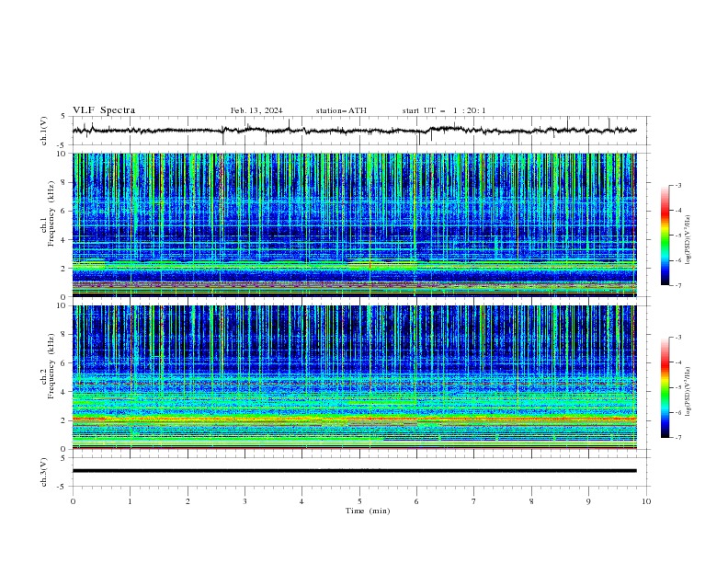Click the "start UT = 1:20:1" header text
This screenshot has width=728, height=563.
(444, 110)
